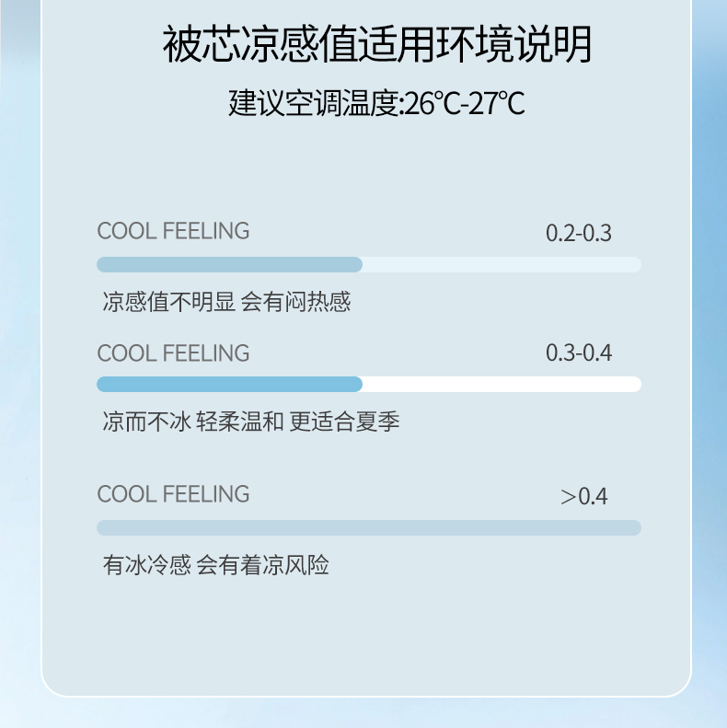Click the COOL FEELING label beside 0.2-0.3
727x728 pixels.
[173, 231]
